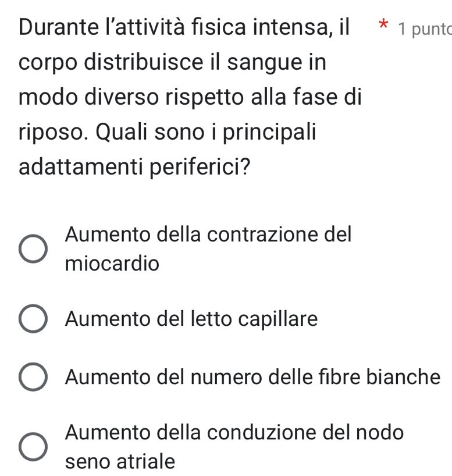Click the answer label "Aumento del letto capillare"
The image size is (452, 476).
pyautogui.click(x=192, y=319)
